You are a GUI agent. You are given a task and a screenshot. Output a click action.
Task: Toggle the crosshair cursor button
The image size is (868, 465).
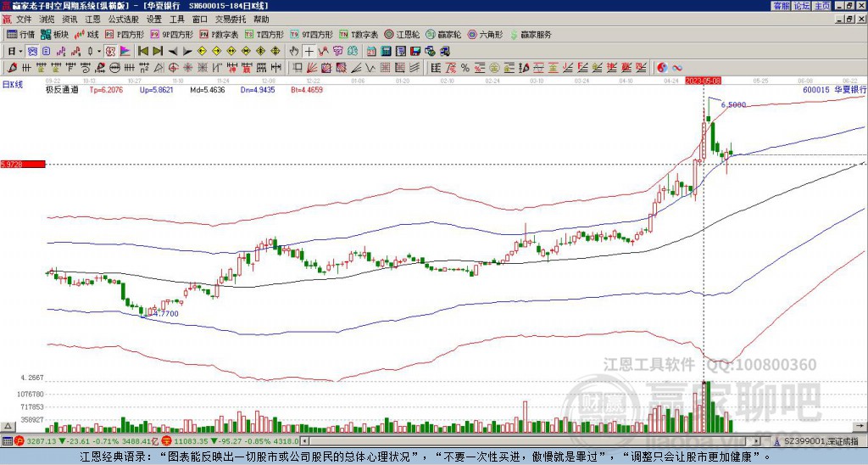pos(309,51)
